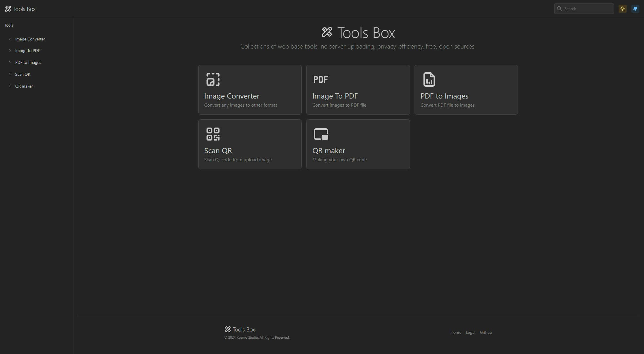Click the footer Home link
The image size is (644, 354).
coord(456,332)
